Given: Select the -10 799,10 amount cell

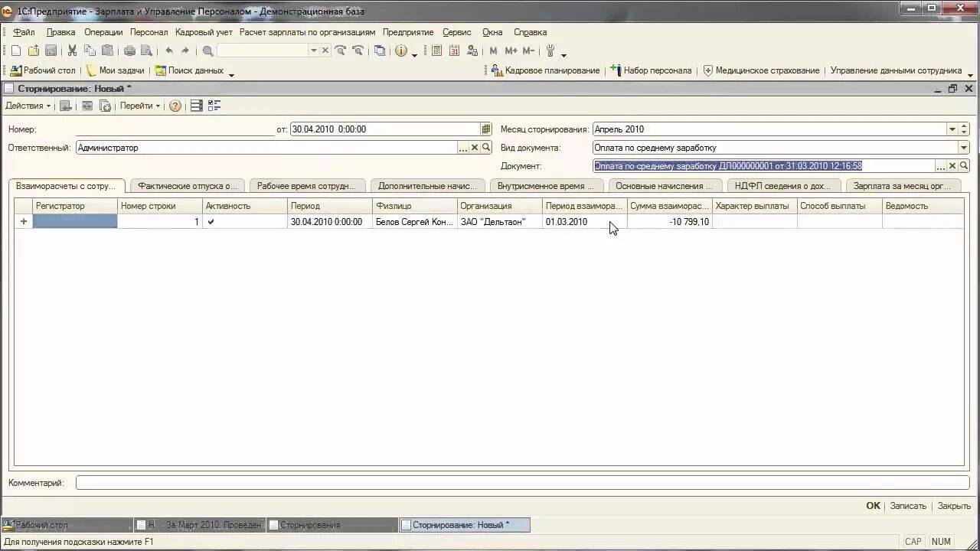Looking at the screenshot, I should [669, 222].
